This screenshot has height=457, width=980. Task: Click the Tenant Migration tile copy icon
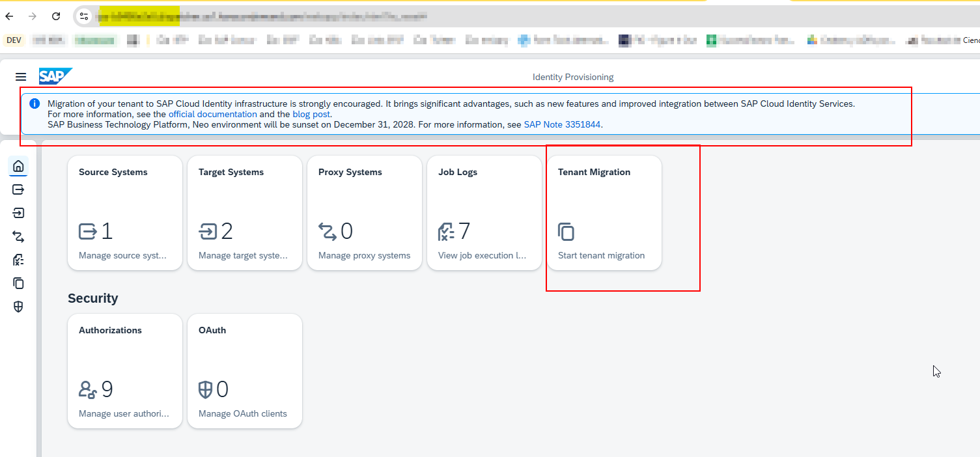click(567, 232)
